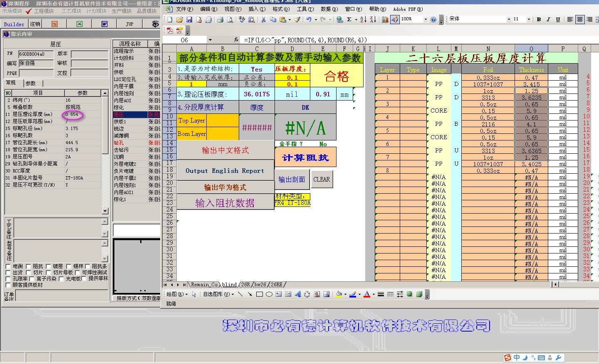Open the Chart Wizard icon

[x=385, y=19]
